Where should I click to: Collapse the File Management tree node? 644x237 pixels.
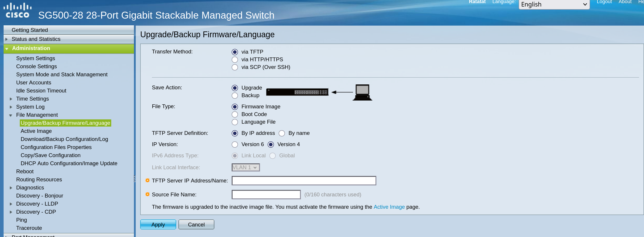(x=11, y=115)
